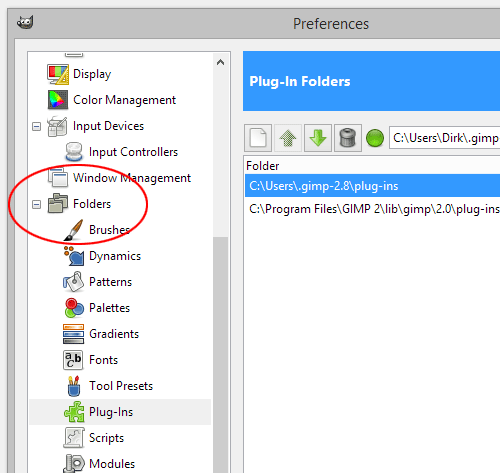Click the Display monitor icon

coord(58,74)
